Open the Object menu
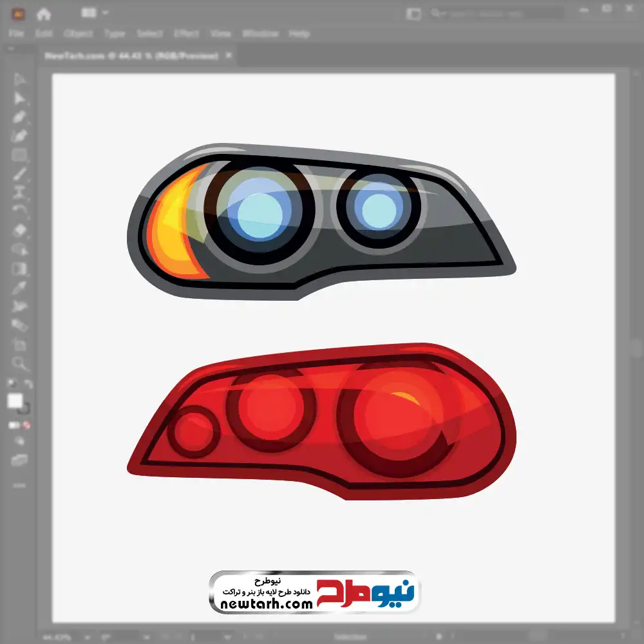This screenshot has height=644, width=644. point(77,33)
